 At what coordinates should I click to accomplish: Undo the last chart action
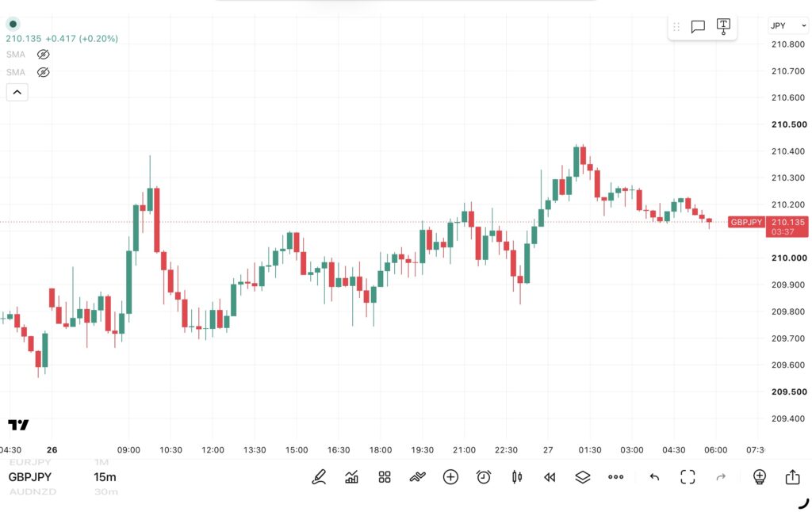tap(654, 477)
